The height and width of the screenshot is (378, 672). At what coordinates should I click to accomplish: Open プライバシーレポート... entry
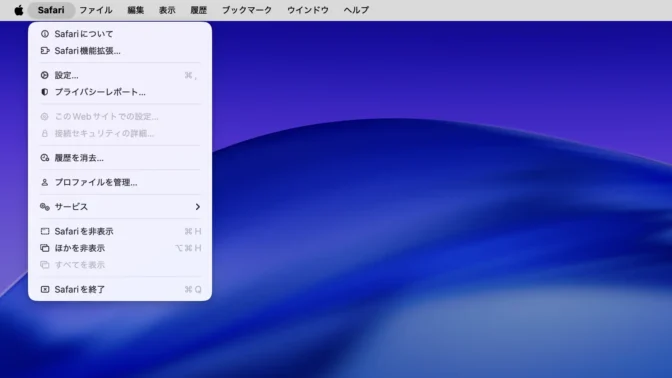[x=120, y=92]
